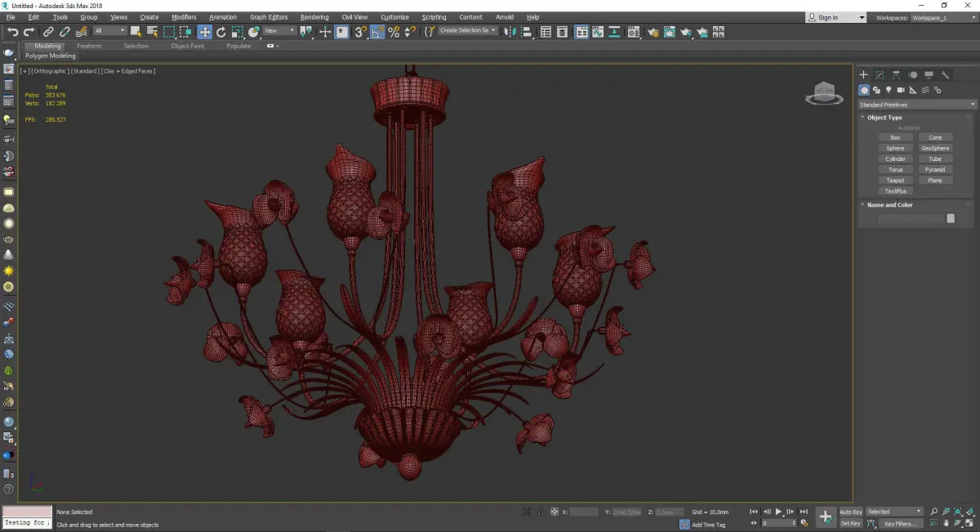Open the Modifiers menu
The height and width of the screenshot is (532, 980).
coord(184,17)
